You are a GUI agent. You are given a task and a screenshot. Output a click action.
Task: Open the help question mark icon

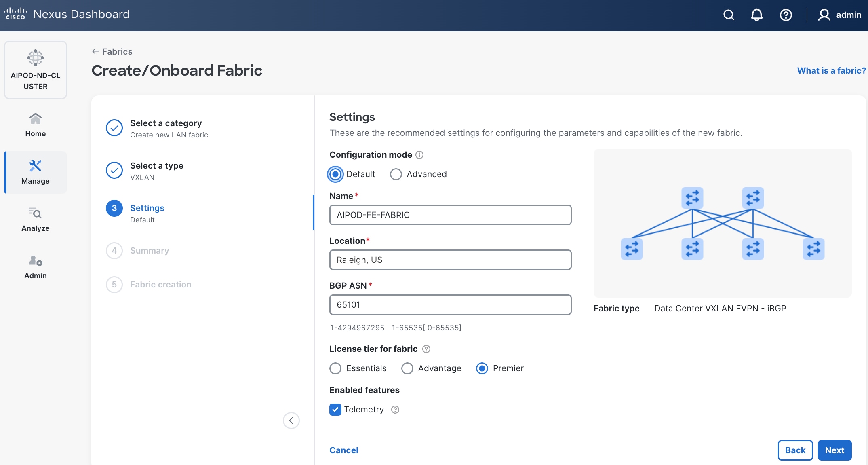coord(786,15)
